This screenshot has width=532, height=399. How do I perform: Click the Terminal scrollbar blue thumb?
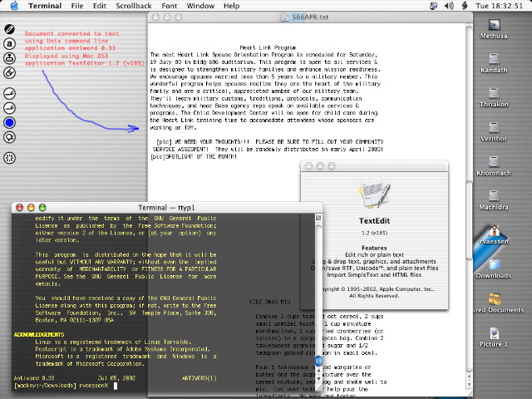(x=318, y=361)
